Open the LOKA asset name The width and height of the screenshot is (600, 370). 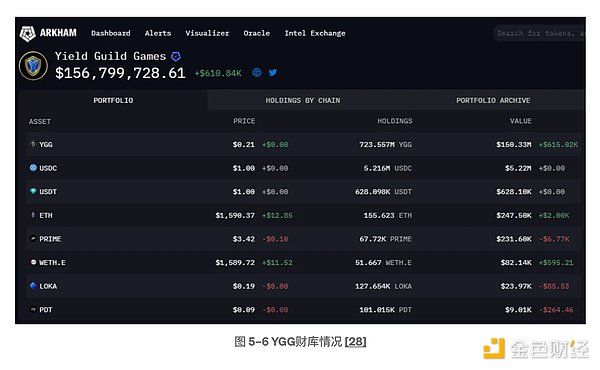coord(48,286)
